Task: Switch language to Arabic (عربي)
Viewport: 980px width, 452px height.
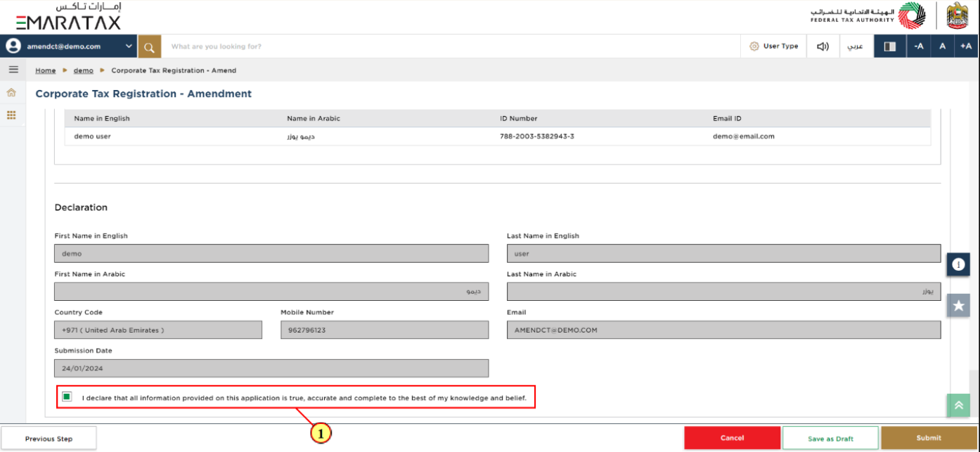Action: [x=856, y=46]
